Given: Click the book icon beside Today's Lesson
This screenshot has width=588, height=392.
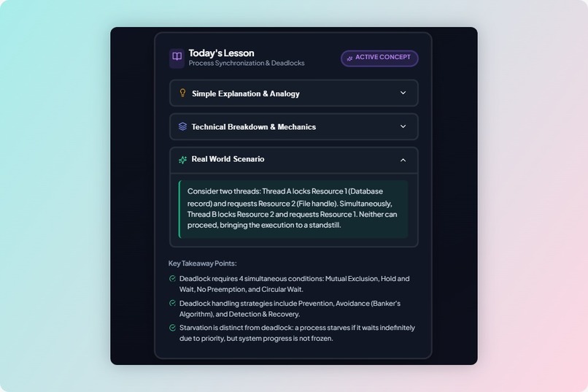Looking at the screenshot, I should 177,58.
